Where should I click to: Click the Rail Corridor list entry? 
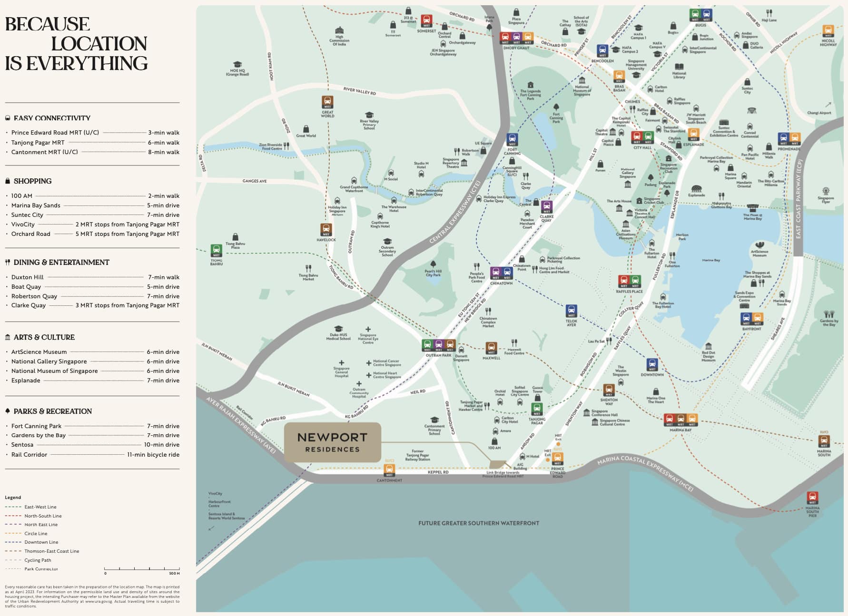(x=92, y=455)
